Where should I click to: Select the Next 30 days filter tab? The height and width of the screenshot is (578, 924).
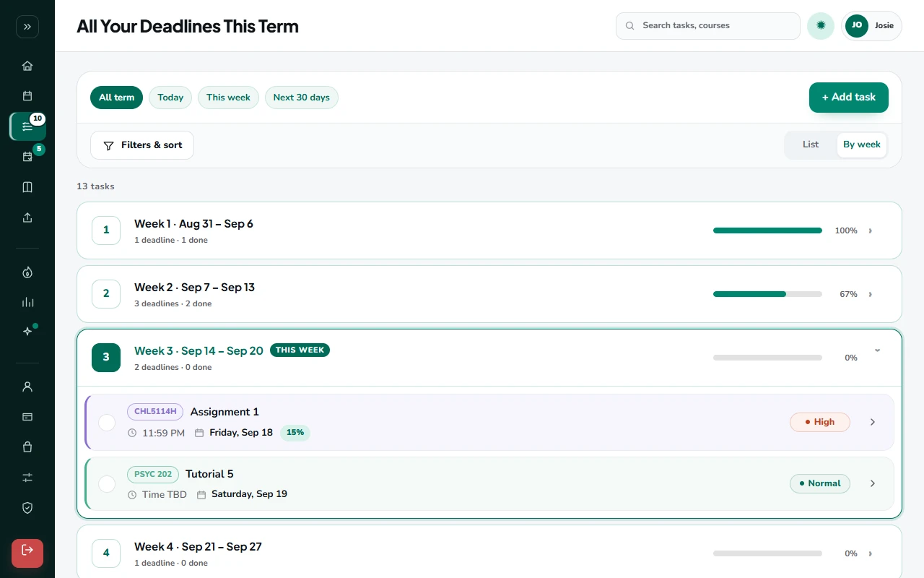click(302, 98)
